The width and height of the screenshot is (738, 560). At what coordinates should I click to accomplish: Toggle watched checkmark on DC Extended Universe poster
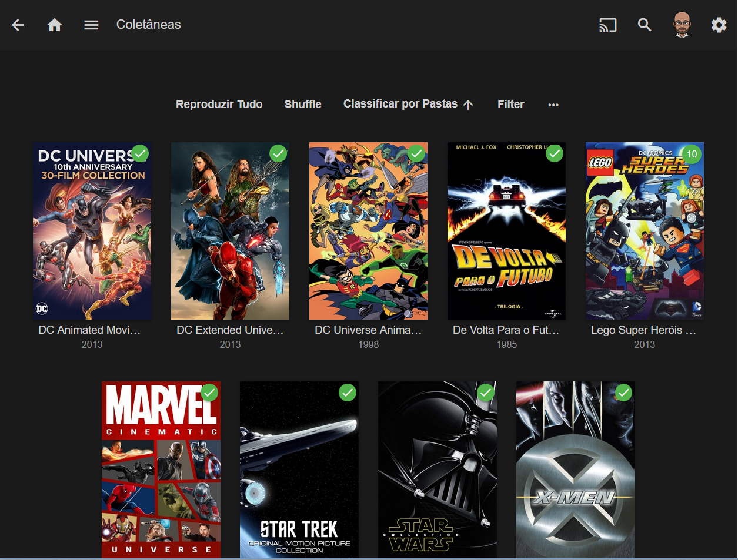(278, 153)
